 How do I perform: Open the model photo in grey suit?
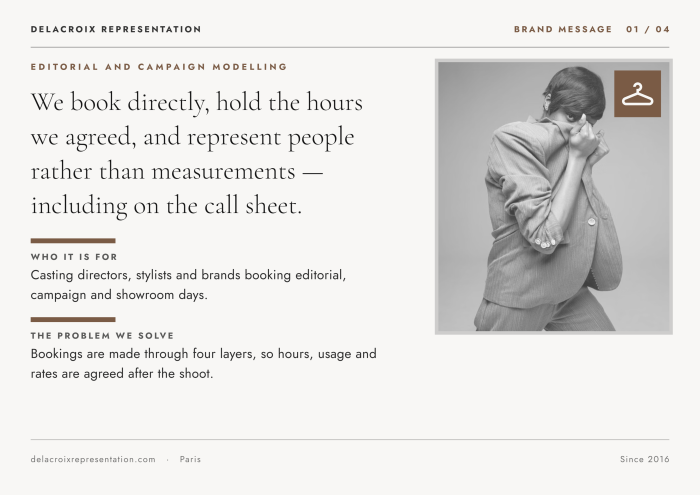pyautogui.click(x=554, y=196)
